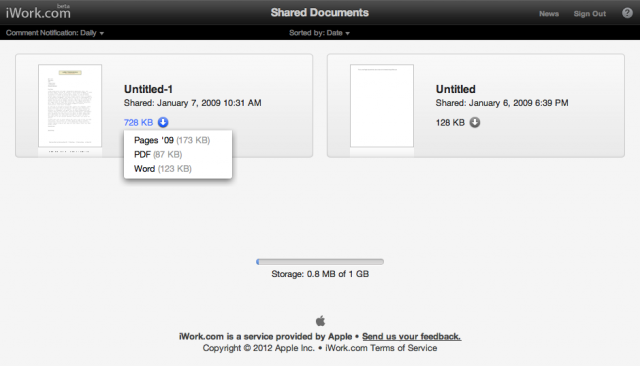
Task: Open Sorted by: Date dropdown
Action: click(319, 33)
